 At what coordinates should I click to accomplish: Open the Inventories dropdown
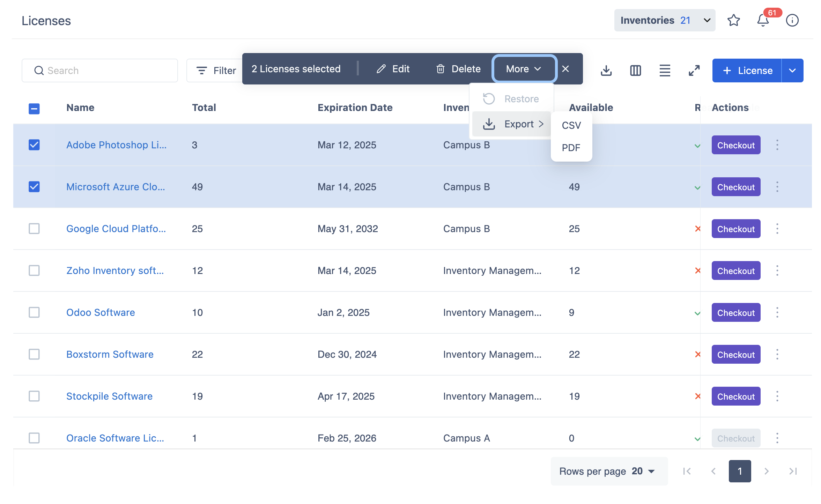[665, 21]
